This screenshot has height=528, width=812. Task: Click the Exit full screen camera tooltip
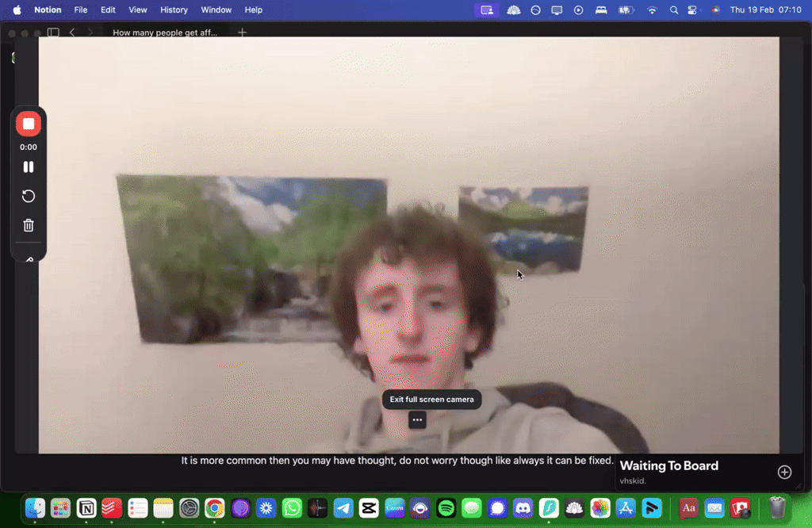coord(432,400)
